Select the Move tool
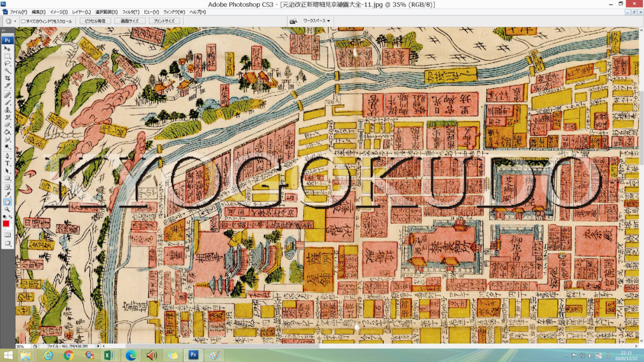The width and height of the screenshot is (644, 362). coord(8,48)
